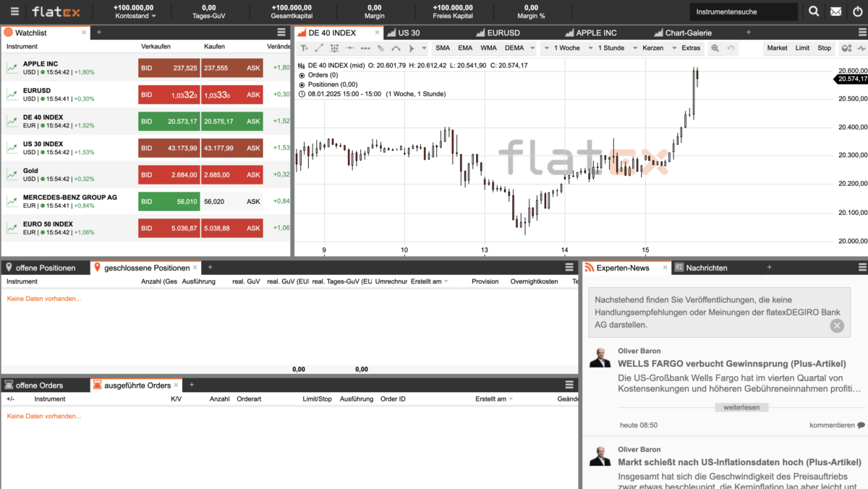868x489 pixels.
Task: Select the Market order type button
Action: tap(778, 48)
